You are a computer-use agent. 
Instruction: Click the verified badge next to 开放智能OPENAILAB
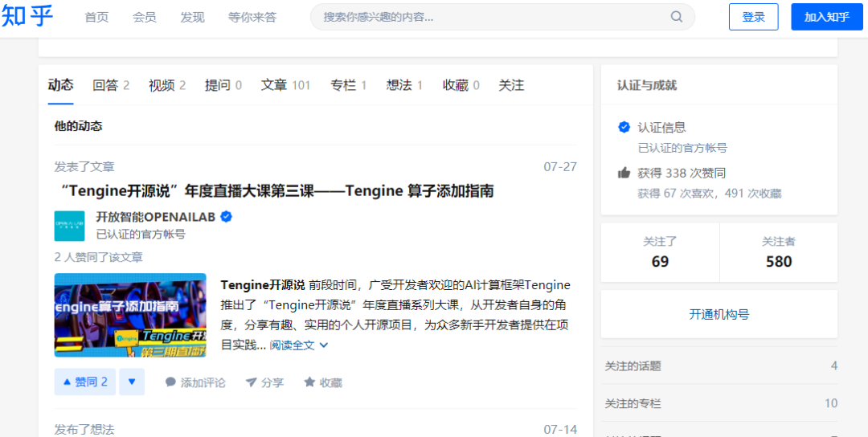(226, 217)
